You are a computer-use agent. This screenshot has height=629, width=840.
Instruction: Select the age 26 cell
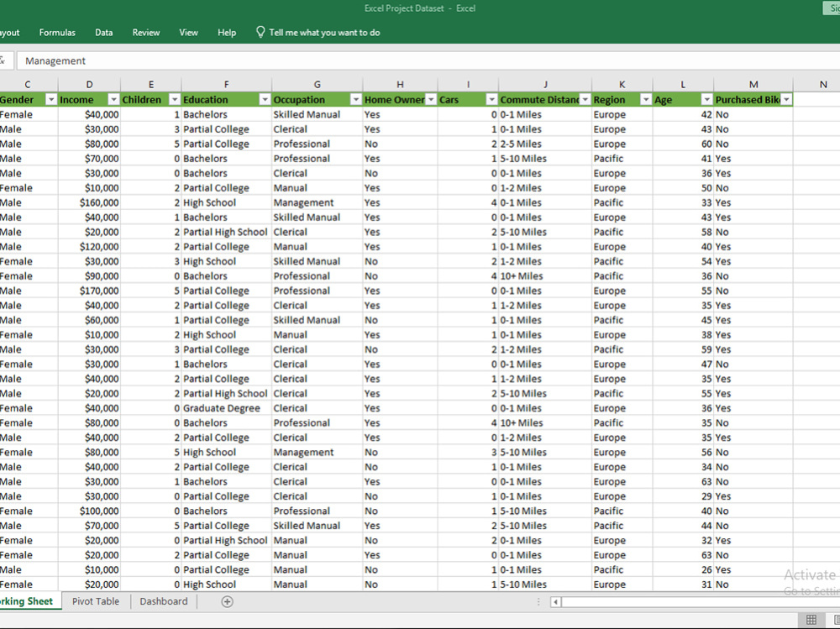683,570
